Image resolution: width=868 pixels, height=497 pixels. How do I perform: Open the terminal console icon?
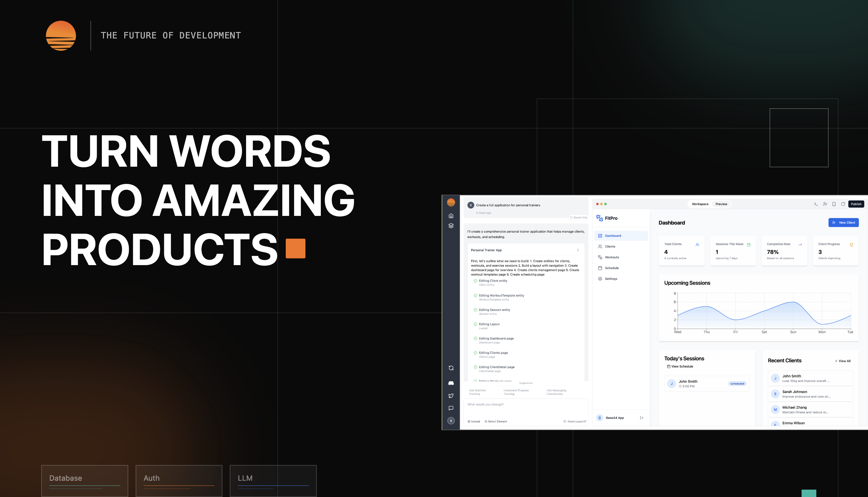[x=816, y=204]
